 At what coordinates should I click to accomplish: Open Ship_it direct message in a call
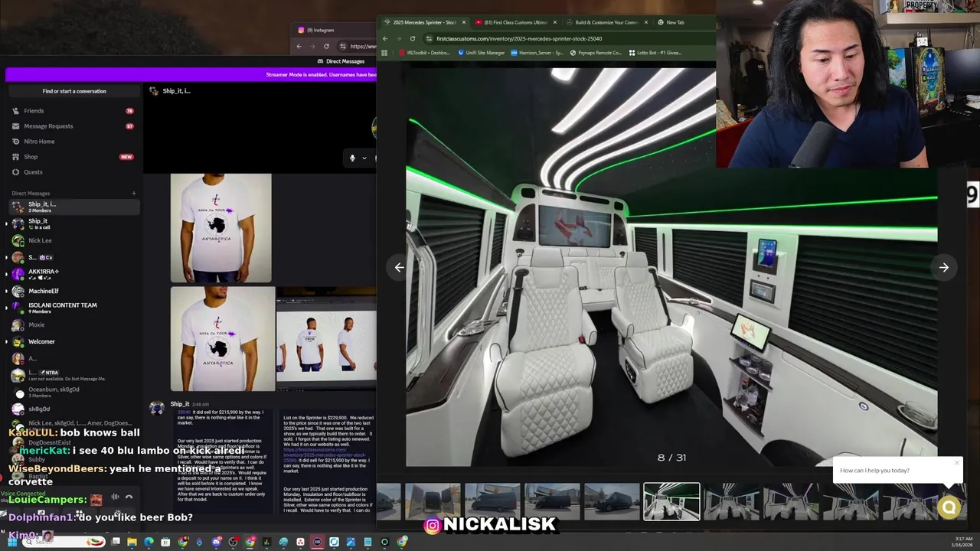pos(73,223)
